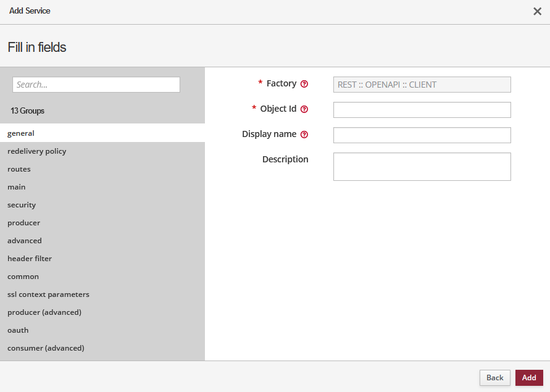Select the security group
The width and height of the screenshot is (550, 392).
coord(22,205)
